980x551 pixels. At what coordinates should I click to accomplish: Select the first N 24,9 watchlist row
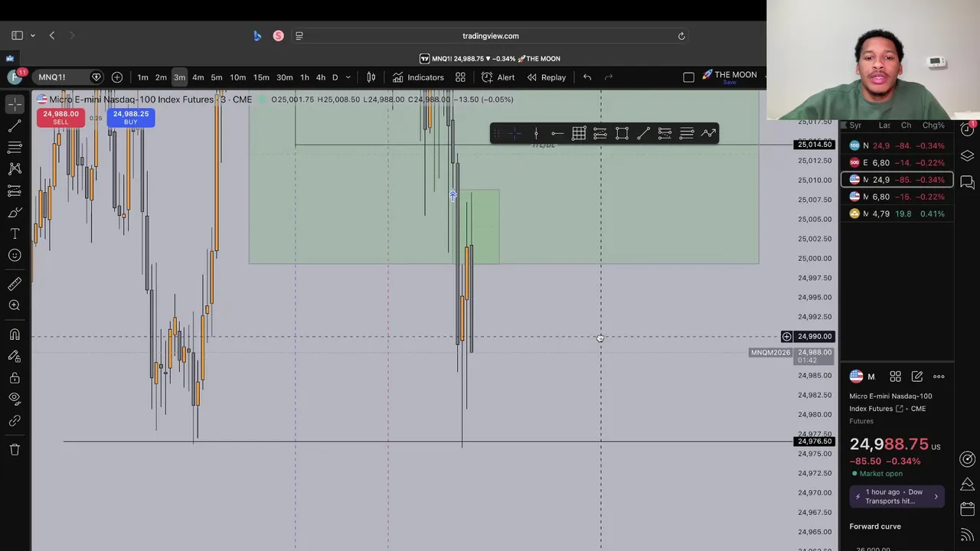click(x=897, y=145)
